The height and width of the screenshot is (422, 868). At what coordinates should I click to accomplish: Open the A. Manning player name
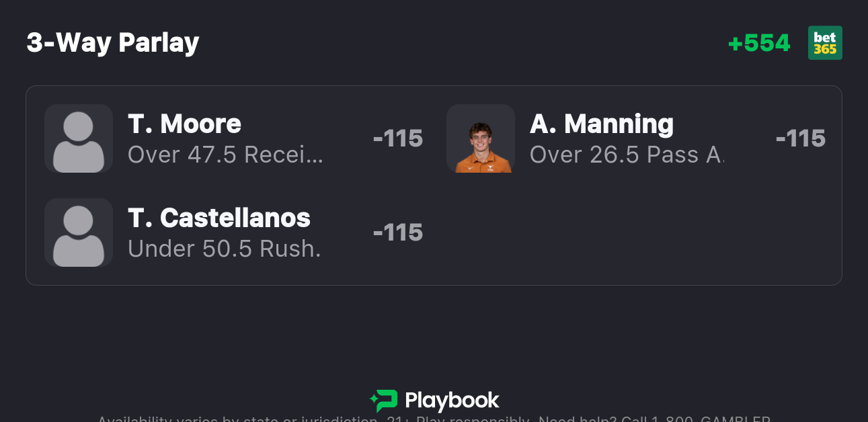[x=601, y=124]
